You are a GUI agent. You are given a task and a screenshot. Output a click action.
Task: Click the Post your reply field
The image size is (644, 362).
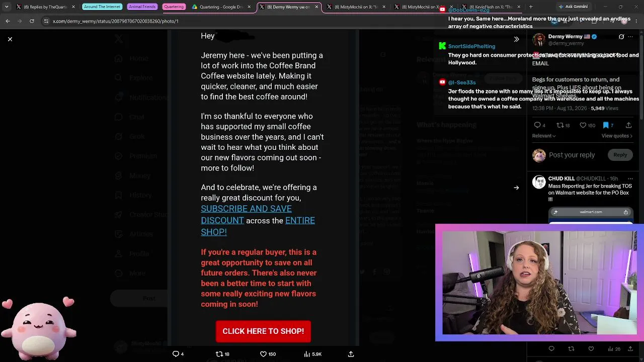pyautogui.click(x=572, y=155)
